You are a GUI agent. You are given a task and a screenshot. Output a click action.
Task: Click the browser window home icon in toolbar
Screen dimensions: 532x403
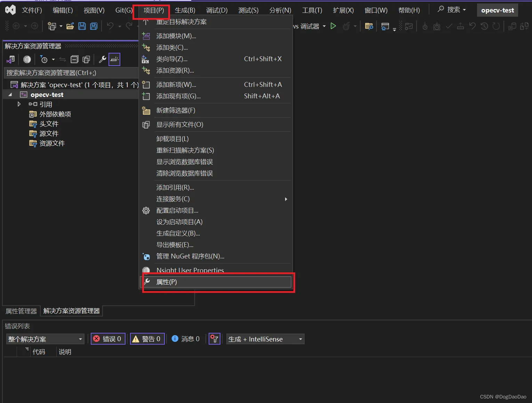[385, 26]
